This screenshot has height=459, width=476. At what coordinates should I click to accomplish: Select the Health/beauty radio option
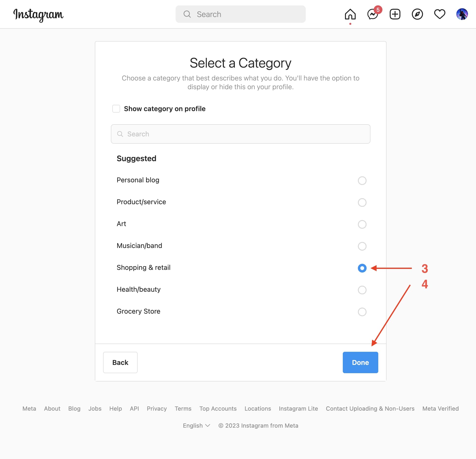point(362,290)
